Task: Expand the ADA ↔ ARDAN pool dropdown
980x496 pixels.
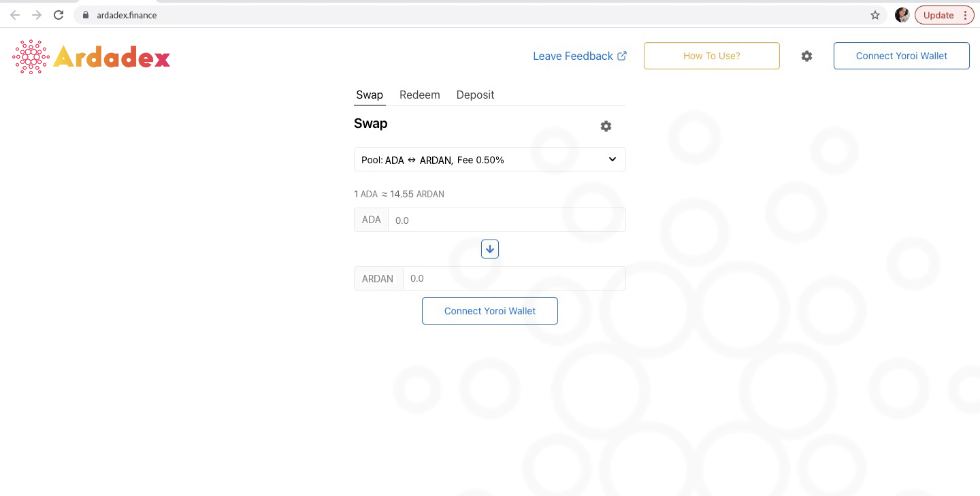Action: (490, 159)
